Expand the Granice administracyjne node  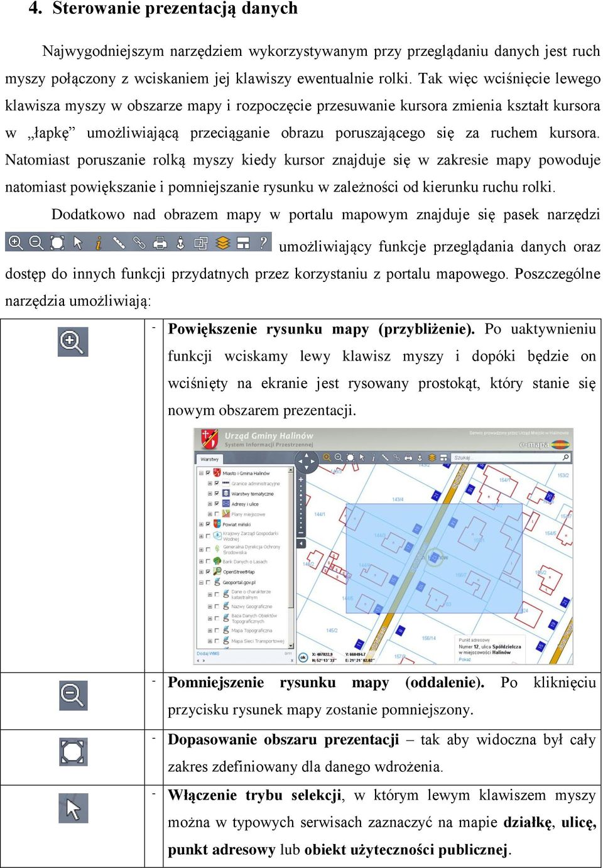[x=210, y=483]
